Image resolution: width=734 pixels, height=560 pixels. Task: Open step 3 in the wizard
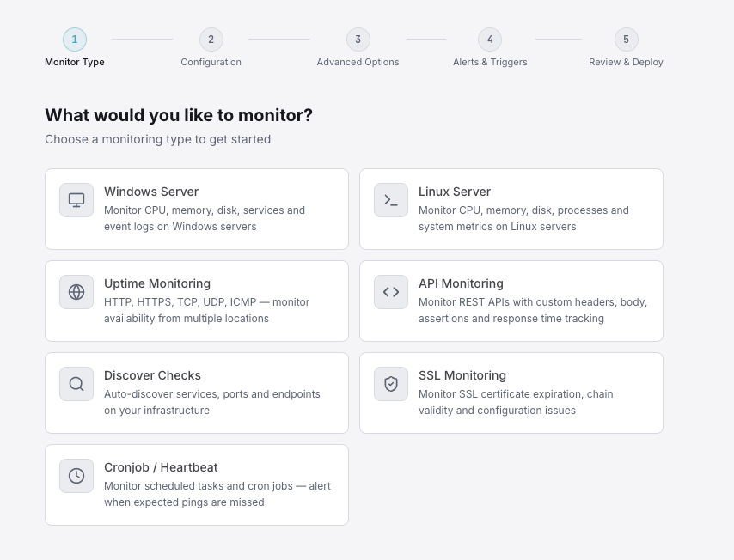point(358,40)
